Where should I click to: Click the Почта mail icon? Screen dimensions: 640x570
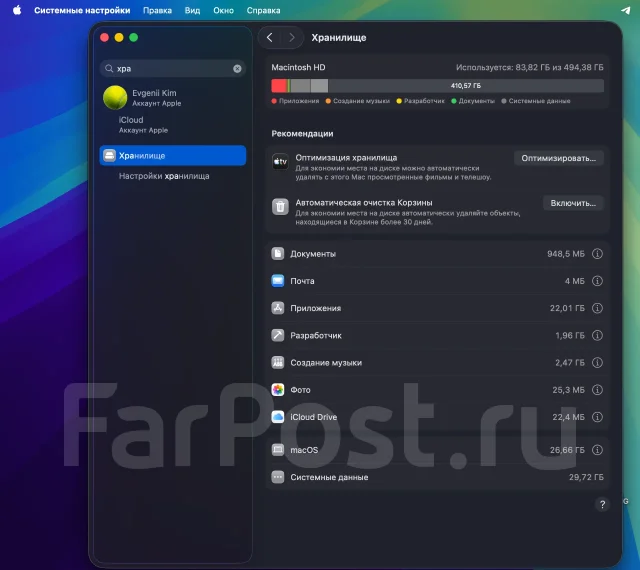[x=278, y=281]
